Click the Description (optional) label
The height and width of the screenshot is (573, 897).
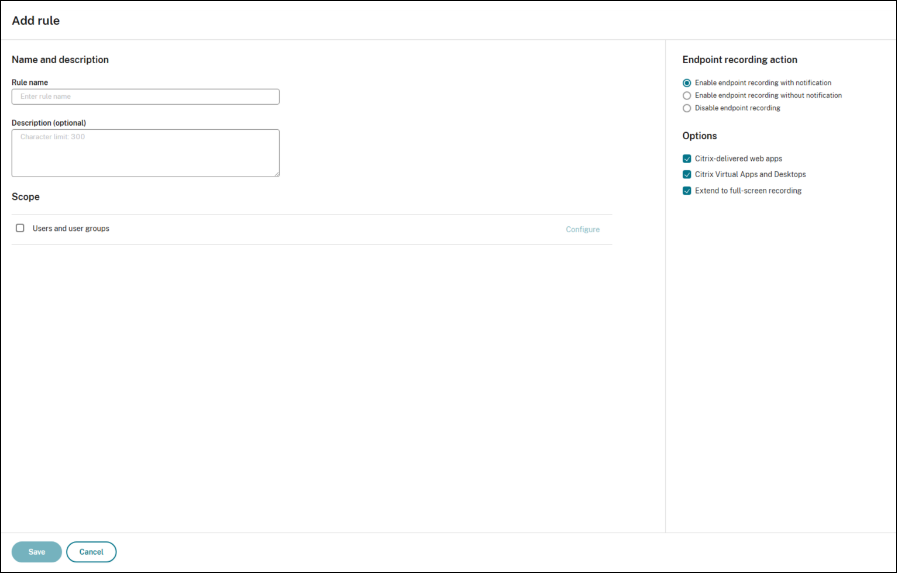point(49,123)
